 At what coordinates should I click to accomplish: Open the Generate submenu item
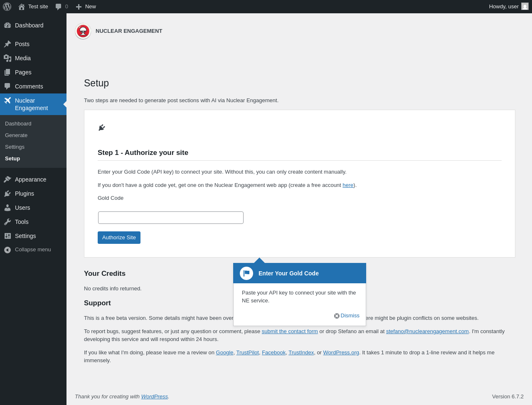point(33,135)
